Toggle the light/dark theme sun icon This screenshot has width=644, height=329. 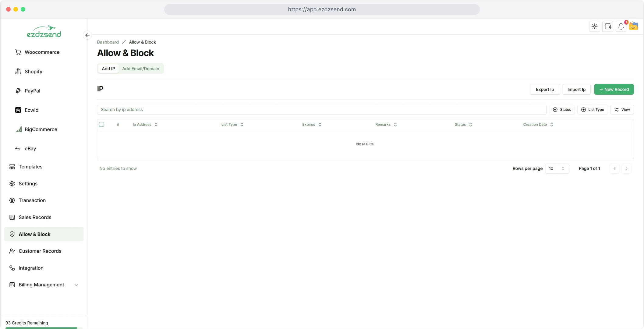pyautogui.click(x=594, y=27)
